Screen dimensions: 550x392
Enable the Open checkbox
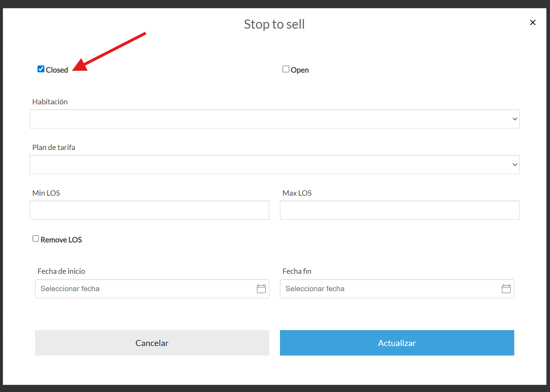pyautogui.click(x=286, y=69)
